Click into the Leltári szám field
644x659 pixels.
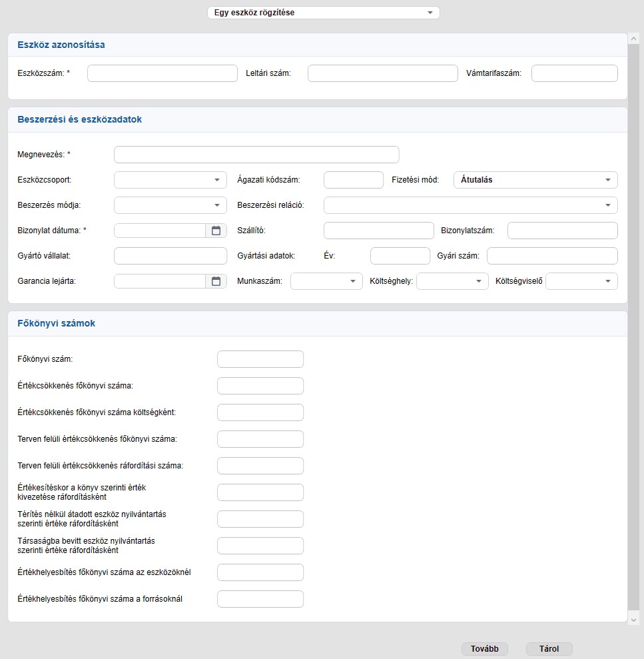(383, 73)
